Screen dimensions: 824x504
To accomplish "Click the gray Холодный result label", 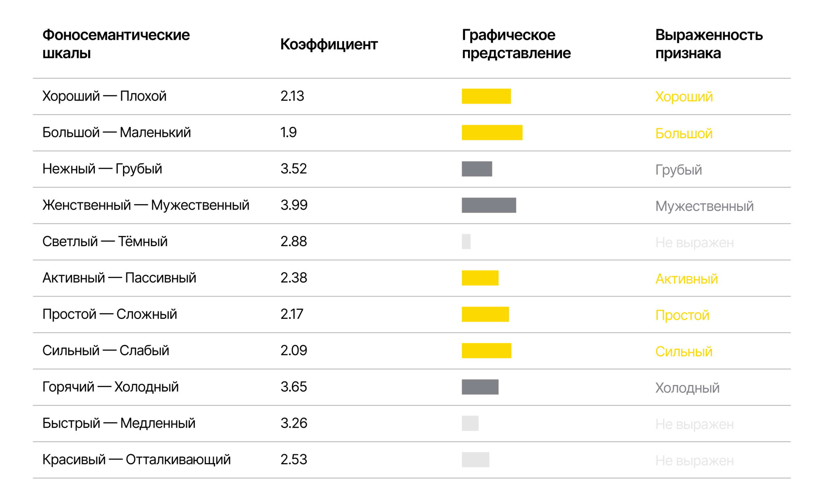I will click(x=687, y=388).
